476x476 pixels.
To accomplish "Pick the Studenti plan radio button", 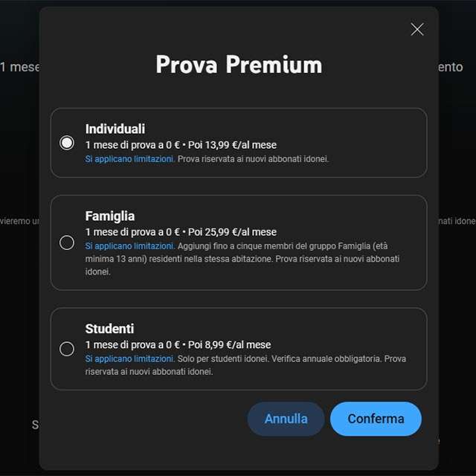I will [x=67, y=349].
